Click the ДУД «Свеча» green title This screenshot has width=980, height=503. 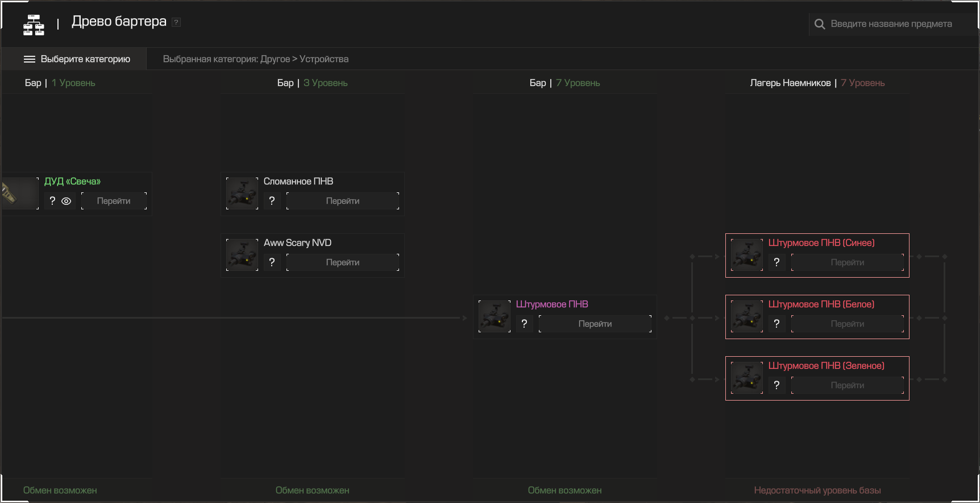pyautogui.click(x=72, y=182)
